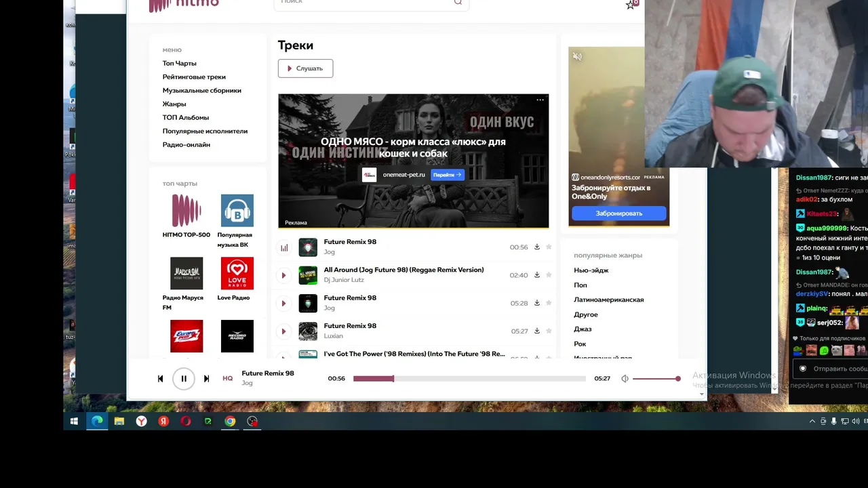Download Luxian's Future Remix 98 track

[x=537, y=331]
